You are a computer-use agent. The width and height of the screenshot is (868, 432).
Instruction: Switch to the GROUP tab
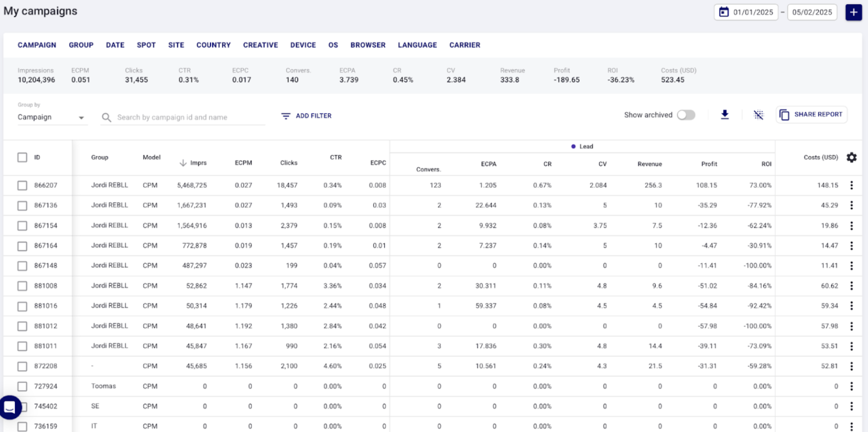pyautogui.click(x=81, y=45)
